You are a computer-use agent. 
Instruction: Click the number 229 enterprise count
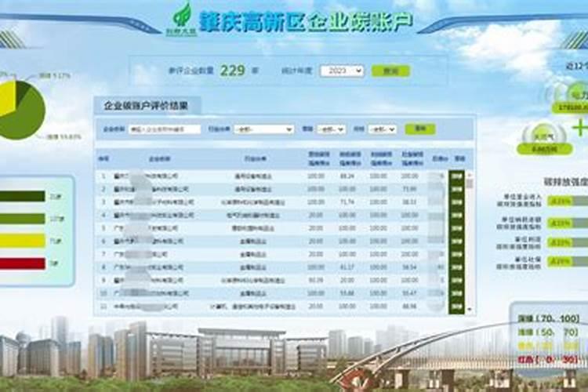pos(233,70)
